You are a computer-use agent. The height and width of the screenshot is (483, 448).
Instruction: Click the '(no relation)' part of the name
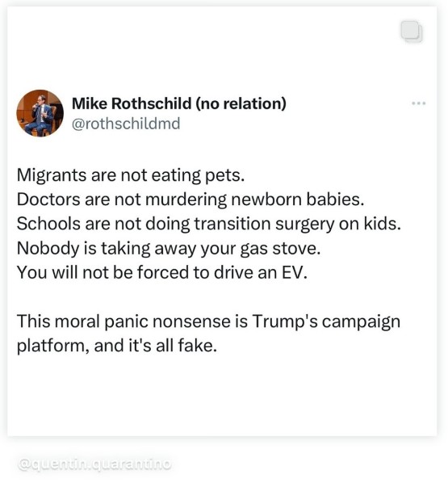pos(241,103)
